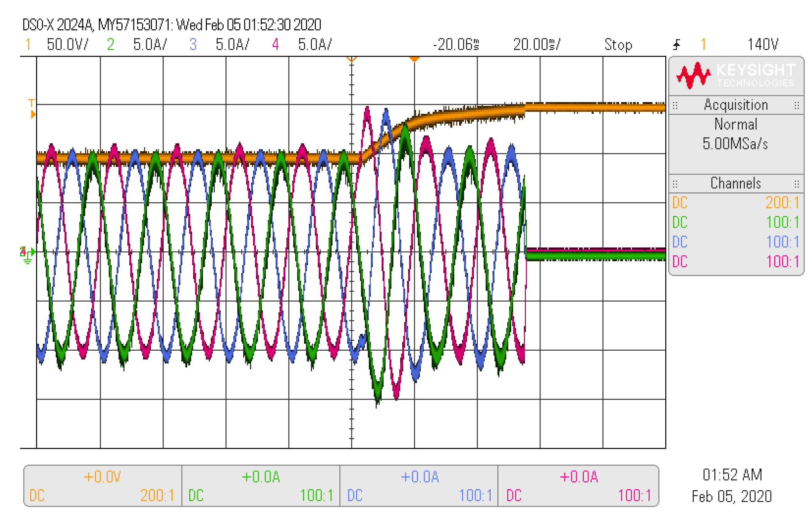The width and height of the screenshot is (812, 517).
Task: Click the 20.00ms timebase readout
Action: [x=536, y=45]
